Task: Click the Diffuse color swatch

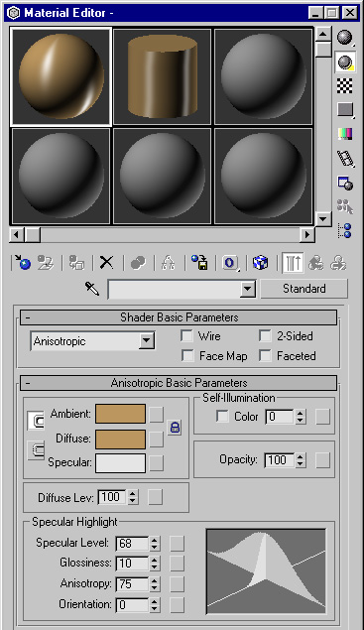Action: (x=121, y=440)
